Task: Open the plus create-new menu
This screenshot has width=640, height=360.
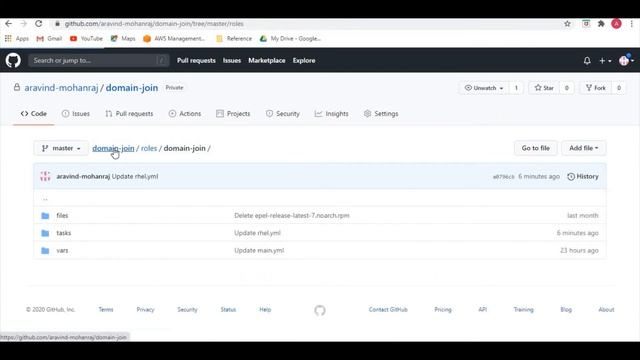Action: point(605,60)
